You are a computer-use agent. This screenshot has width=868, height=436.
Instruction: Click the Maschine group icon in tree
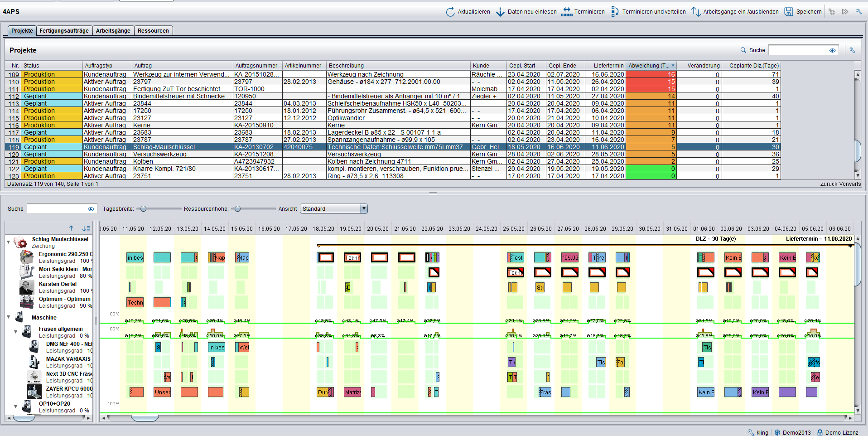click(19, 317)
